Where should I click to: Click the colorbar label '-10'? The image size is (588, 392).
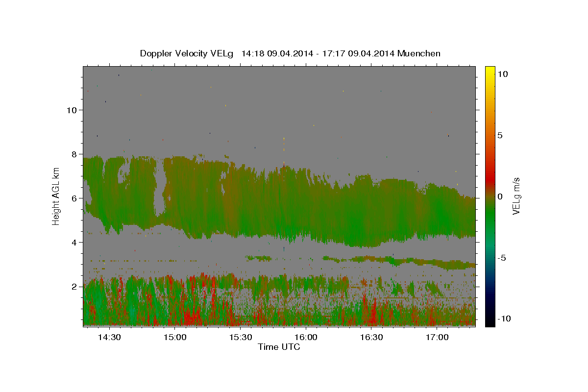(x=504, y=318)
